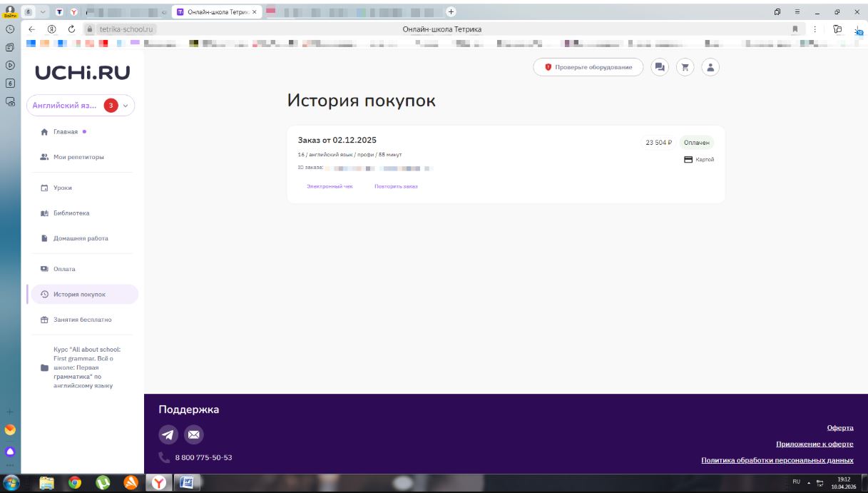Open the Электронный чек link
The height and width of the screenshot is (493, 868).
(330, 186)
